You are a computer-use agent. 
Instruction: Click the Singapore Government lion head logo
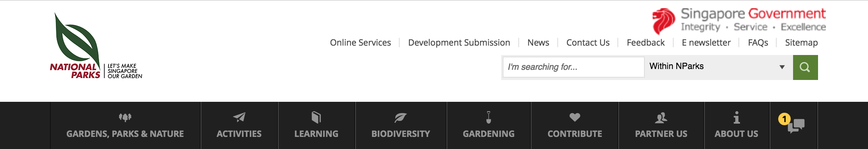pyautogui.click(x=664, y=21)
